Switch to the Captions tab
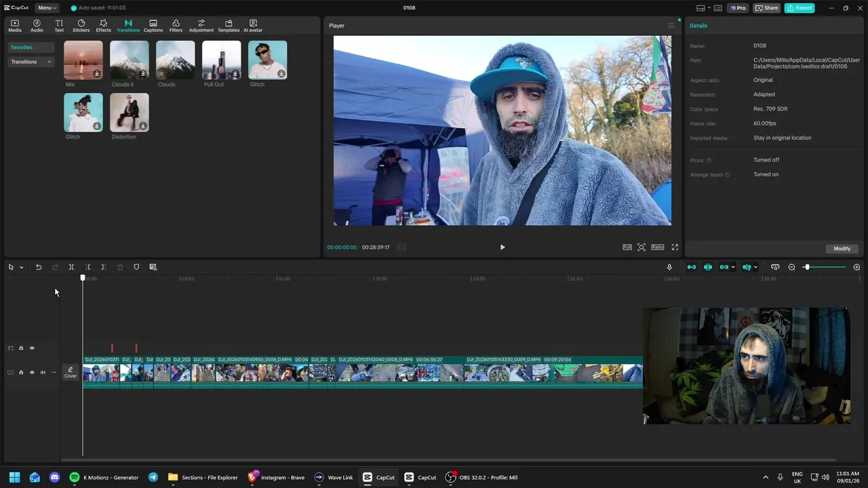868x488 pixels. (153, 26)
